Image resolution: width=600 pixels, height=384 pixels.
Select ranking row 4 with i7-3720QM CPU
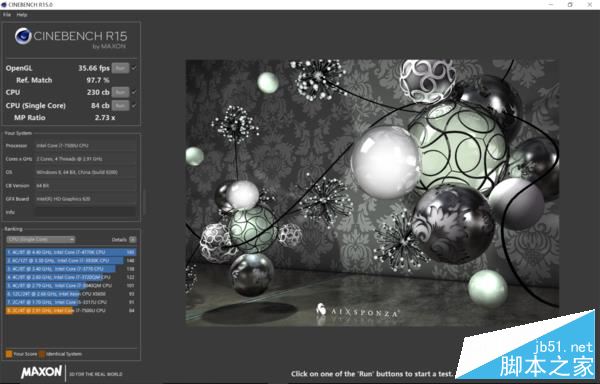[71, 277]
